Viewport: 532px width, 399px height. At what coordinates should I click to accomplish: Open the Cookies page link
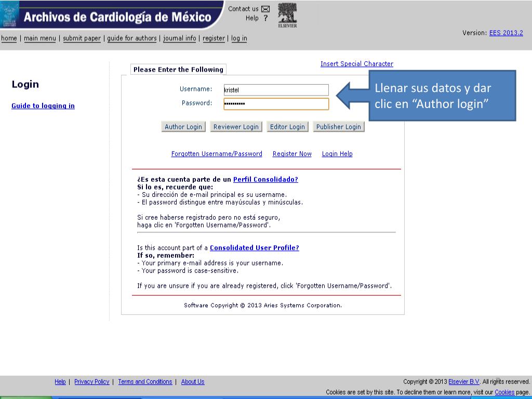pos(504,392)
